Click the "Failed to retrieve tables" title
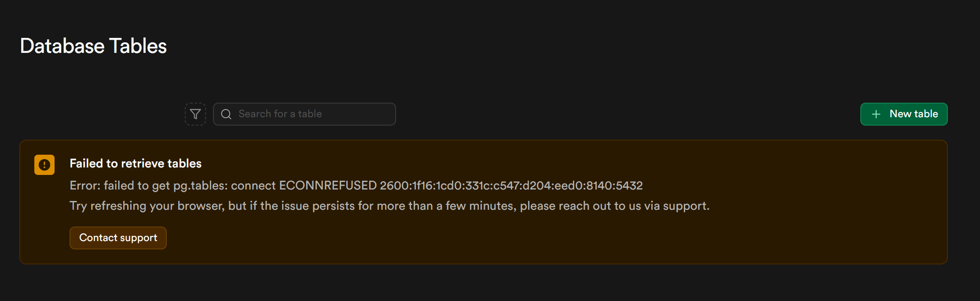Image resolution: width=980 pixels, height=301 pixels. point(136,164)
